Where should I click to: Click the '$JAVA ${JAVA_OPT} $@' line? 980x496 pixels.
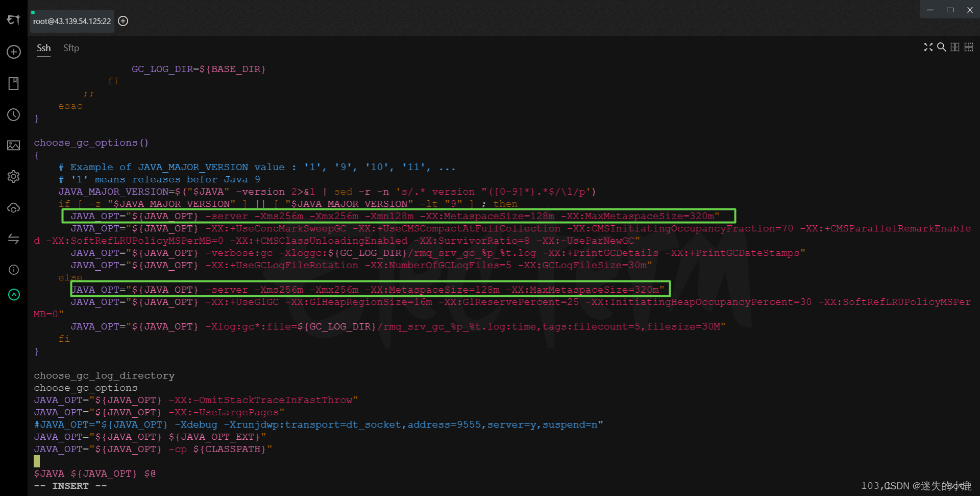(95, 474)
